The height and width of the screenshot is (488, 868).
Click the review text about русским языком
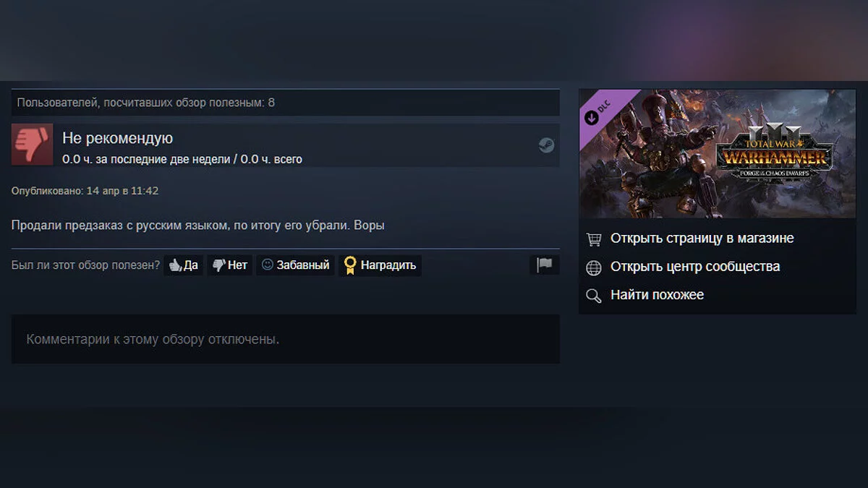coord(198,225)
